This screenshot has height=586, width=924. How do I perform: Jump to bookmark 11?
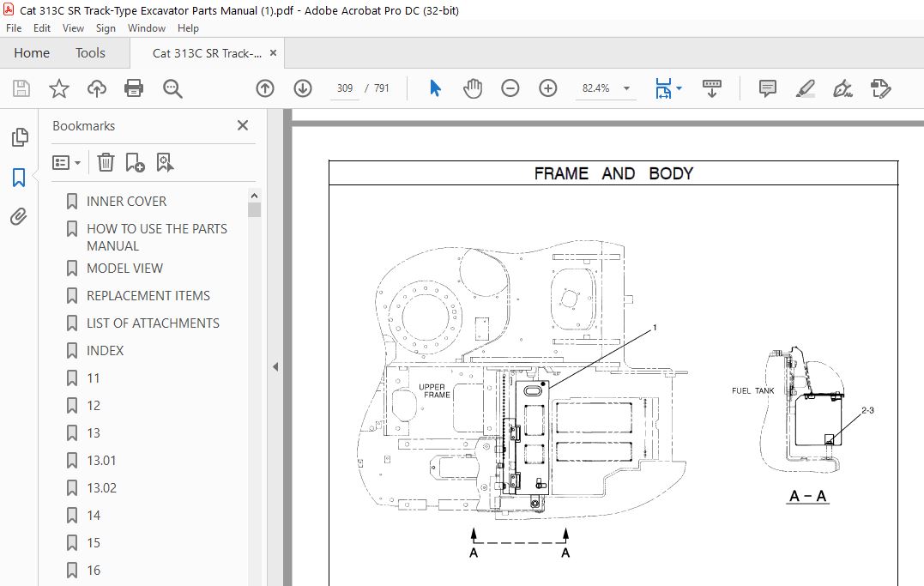(94, 378)
